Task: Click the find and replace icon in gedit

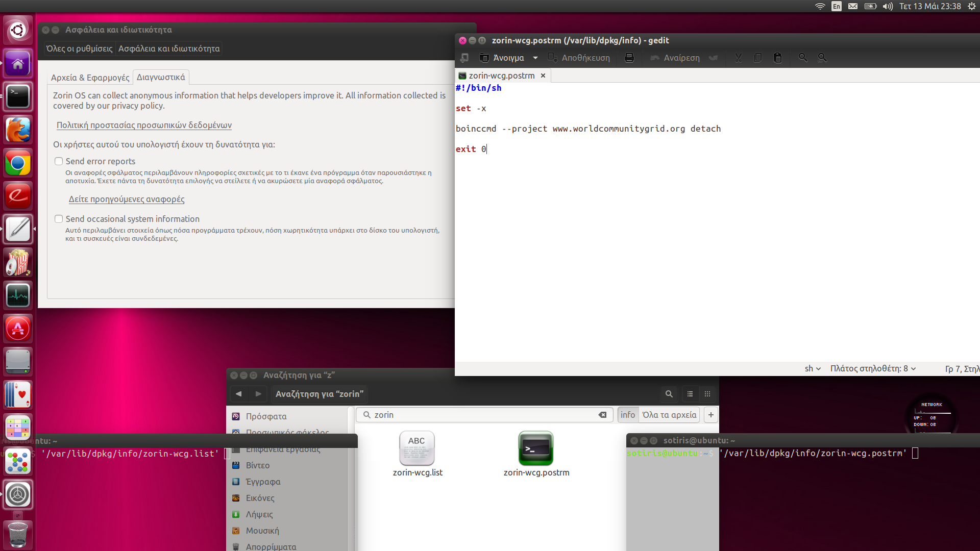Action: pyautogui.click(x=822, y=58)
